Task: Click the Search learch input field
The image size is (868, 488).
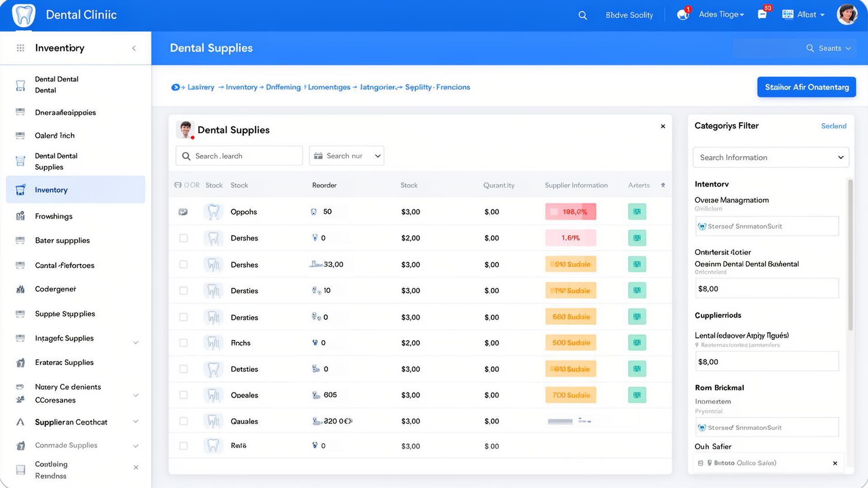Action: pyautogui.click(x=239, y=156)
